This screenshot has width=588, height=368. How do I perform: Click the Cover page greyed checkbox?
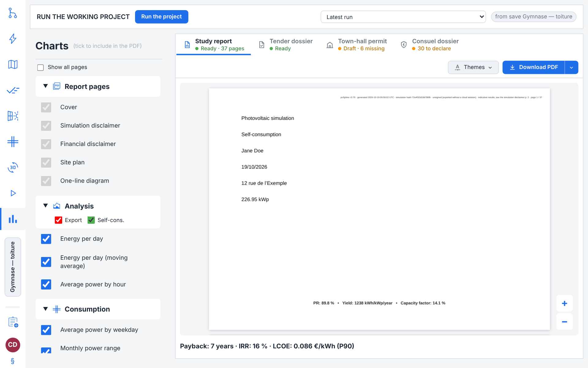[x=46, y=107]
